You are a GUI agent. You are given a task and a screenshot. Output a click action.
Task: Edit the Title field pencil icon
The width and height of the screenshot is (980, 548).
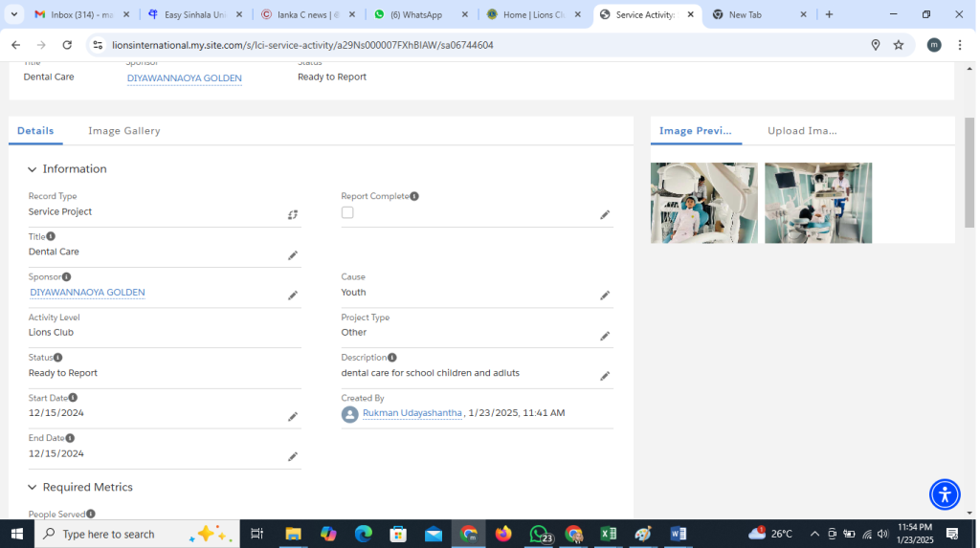click(293, 255)
